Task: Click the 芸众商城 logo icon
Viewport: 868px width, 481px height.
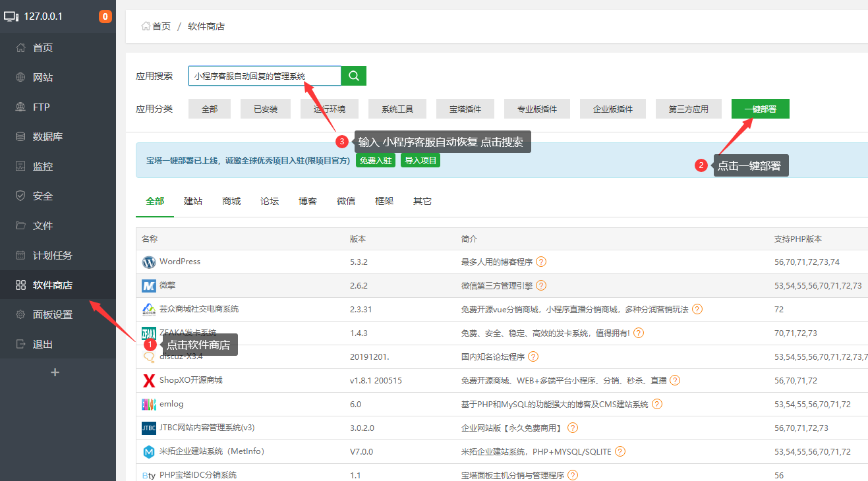Action: click(x=149, y=310)
